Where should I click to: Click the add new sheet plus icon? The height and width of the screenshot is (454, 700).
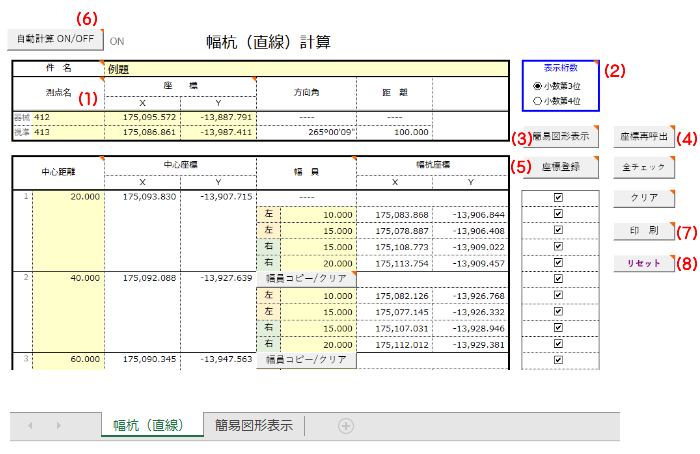[x=346, y=426]
